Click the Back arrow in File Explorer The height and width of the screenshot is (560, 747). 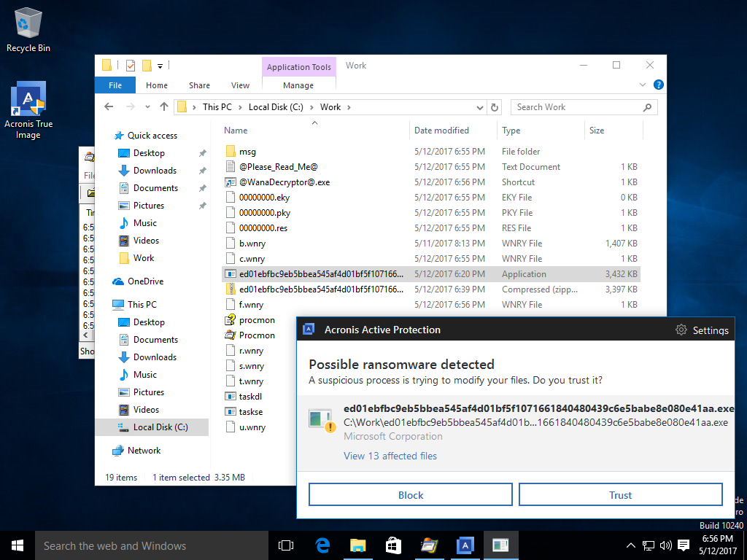(109, 106)
